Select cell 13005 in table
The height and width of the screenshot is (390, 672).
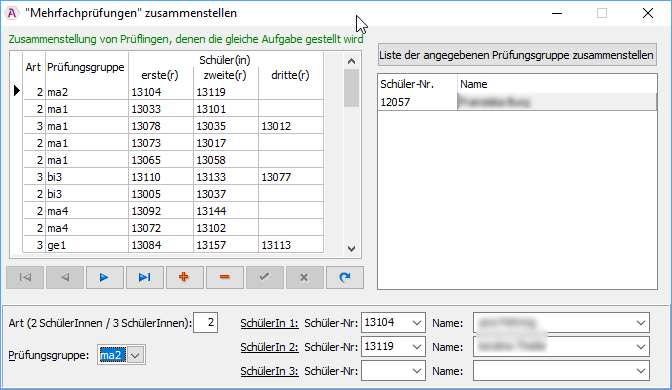[x=161, y=194]
